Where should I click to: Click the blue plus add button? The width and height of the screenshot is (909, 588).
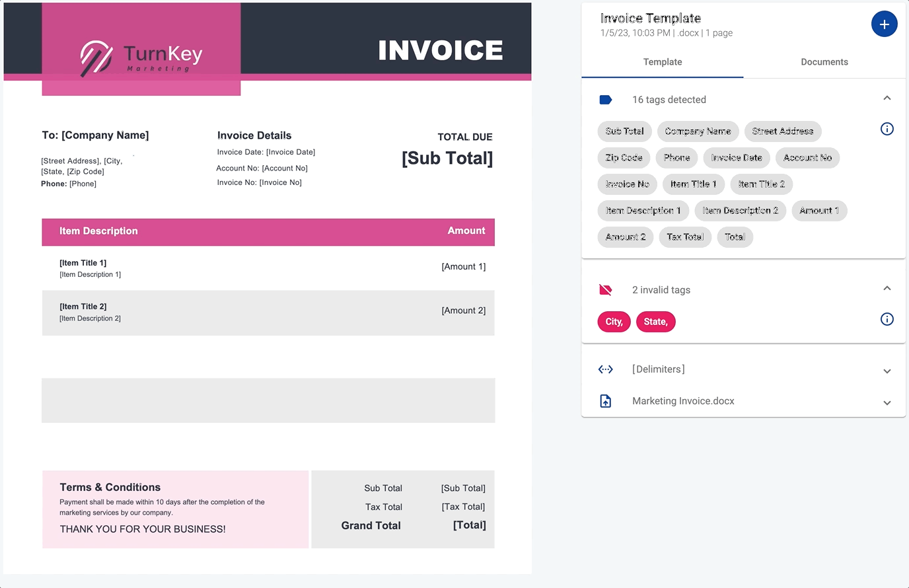coord(884,24)
